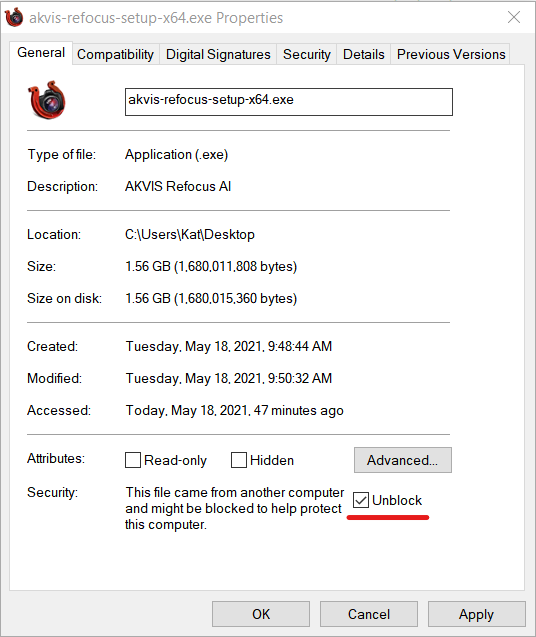Click the 'AKVIS Refocus AI' description text
Viewport: 536px width, 637px height.
178,186
